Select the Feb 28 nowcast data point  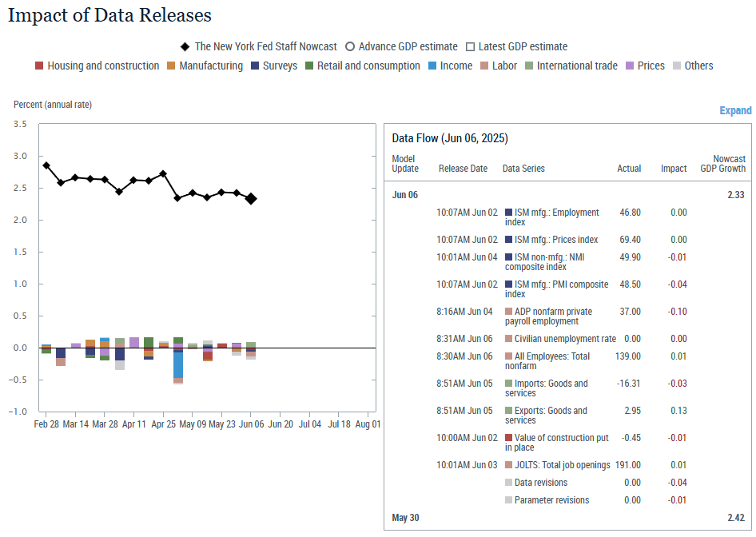click(46, 165)
